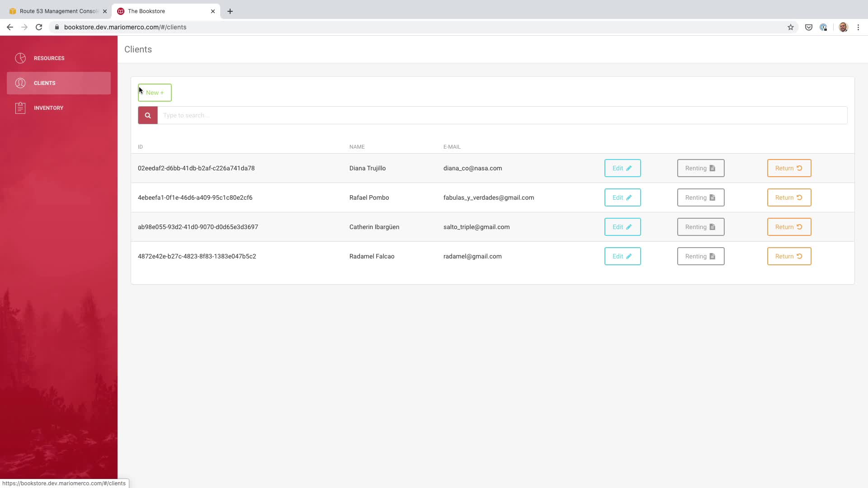Switch to Route 53 Management Console tab
Viewport: 868px width, 488px height.
58,11
